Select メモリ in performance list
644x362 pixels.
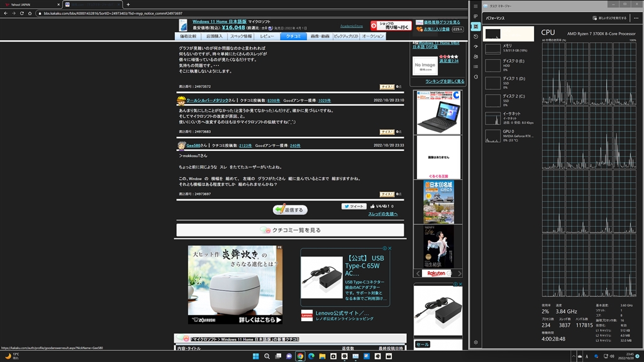coord(508,48)
